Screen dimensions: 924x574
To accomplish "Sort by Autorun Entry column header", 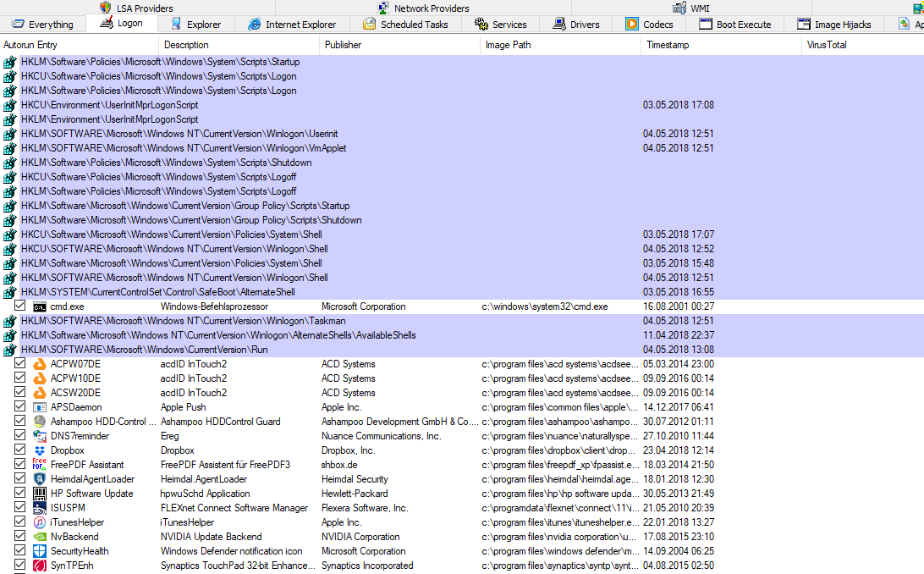I will (79, 45).
